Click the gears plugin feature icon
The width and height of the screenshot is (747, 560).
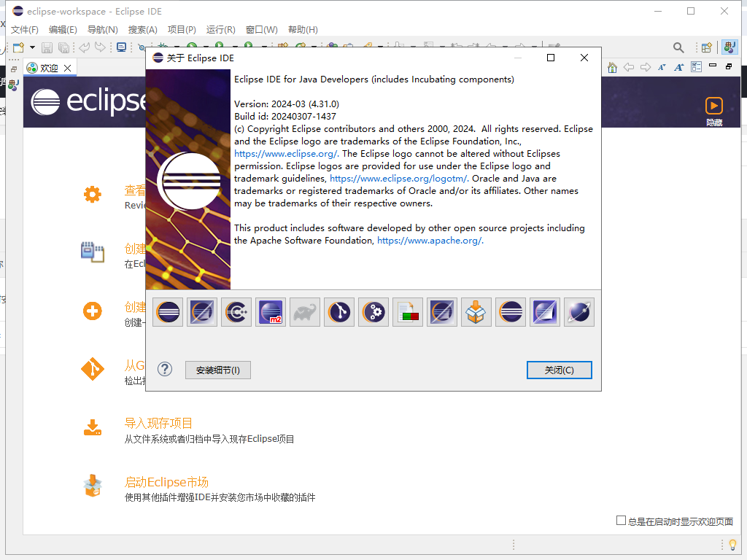[373, 311]
